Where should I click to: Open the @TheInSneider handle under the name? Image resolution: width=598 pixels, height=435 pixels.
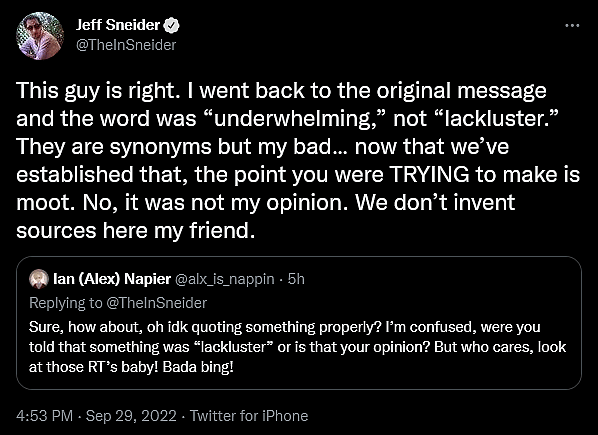[x=126, y=45]
